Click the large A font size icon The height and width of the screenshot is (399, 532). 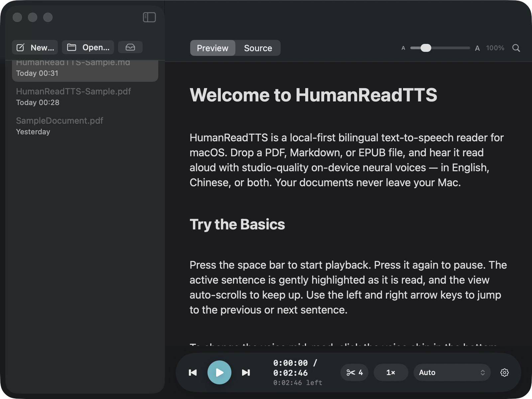coord(477,48)
